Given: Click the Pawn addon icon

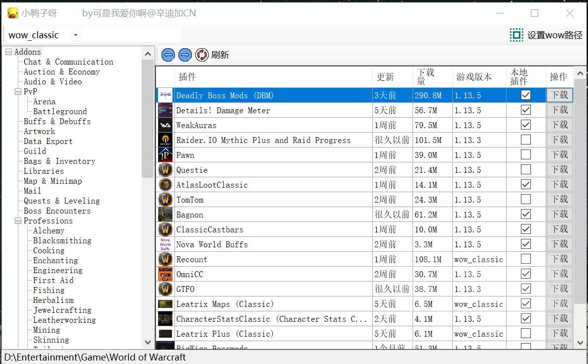Looking at the screenshot, I should click(x=165, y=154).
